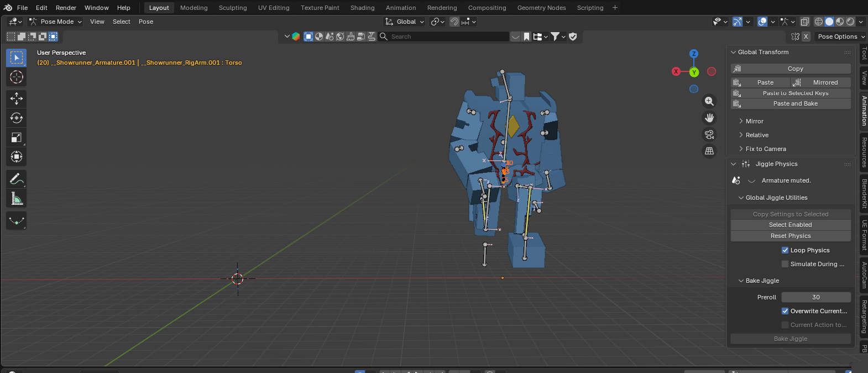Open the File menu
The height and width of the screenshot is (373, 868).
pos(23,8)
